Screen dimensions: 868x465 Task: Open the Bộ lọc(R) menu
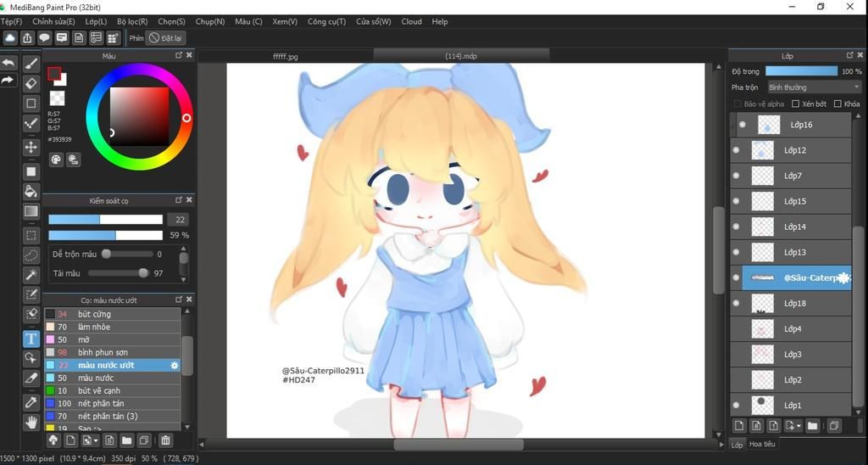click(x=132, y=21)
